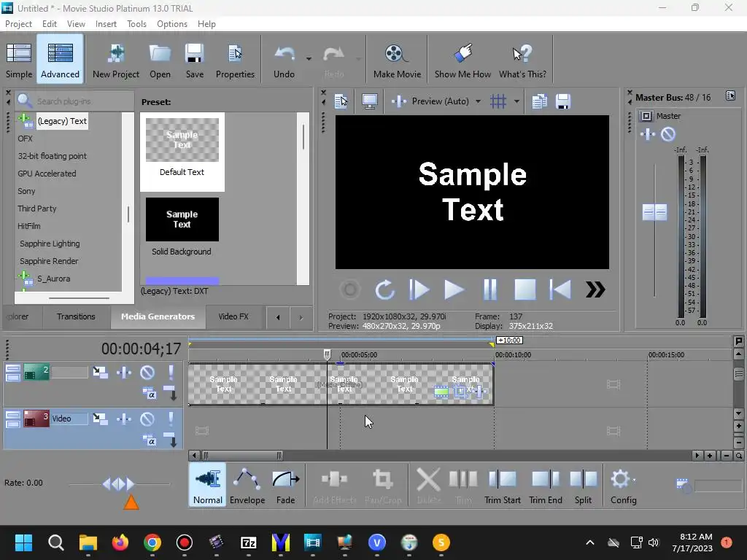Open preview video properties icon
747x560 pixels.
click(341, 101)
